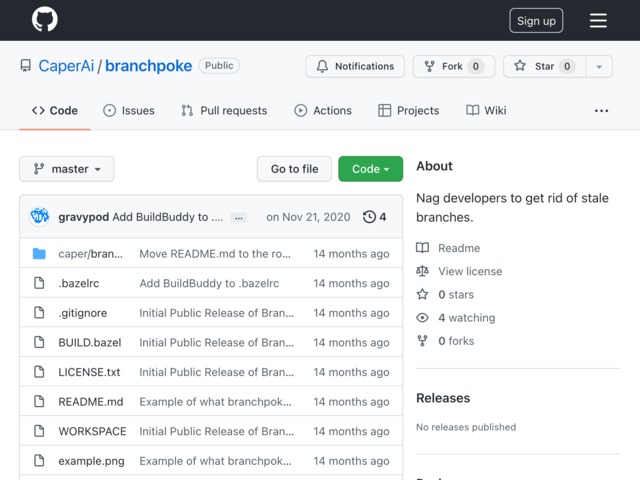This screenshot has width=640, height=480.
Task: Open README.md's 'Example of what branchpok...' commit
Action: (x=216, y=402)
